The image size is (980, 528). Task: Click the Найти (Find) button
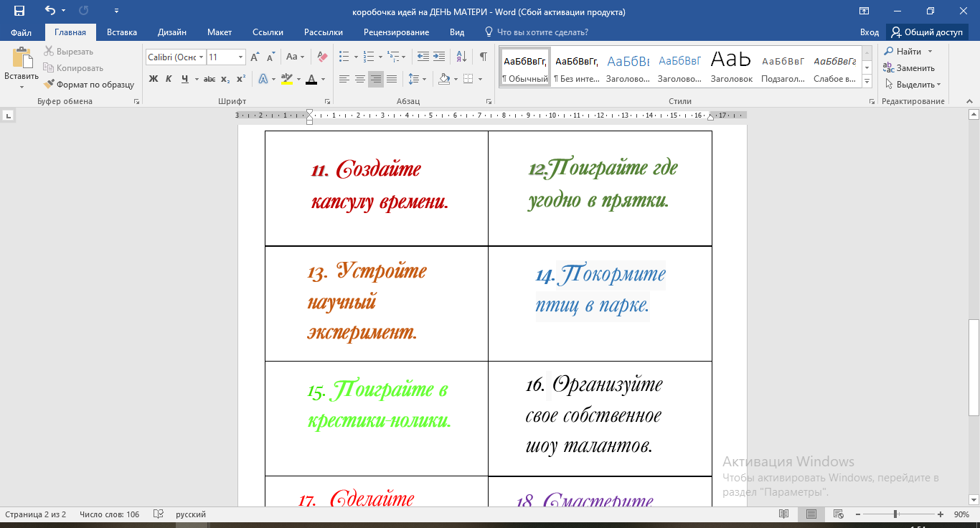pos(908,52)
